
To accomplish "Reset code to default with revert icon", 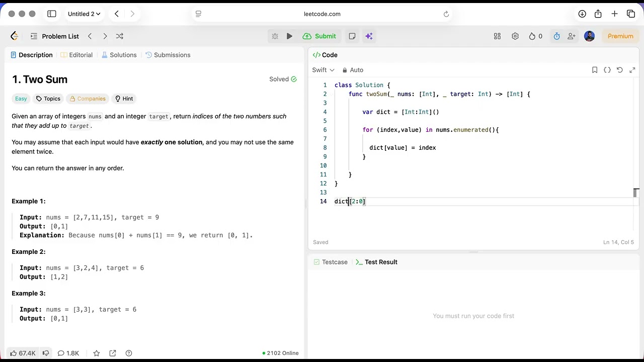I will point(620,70).
